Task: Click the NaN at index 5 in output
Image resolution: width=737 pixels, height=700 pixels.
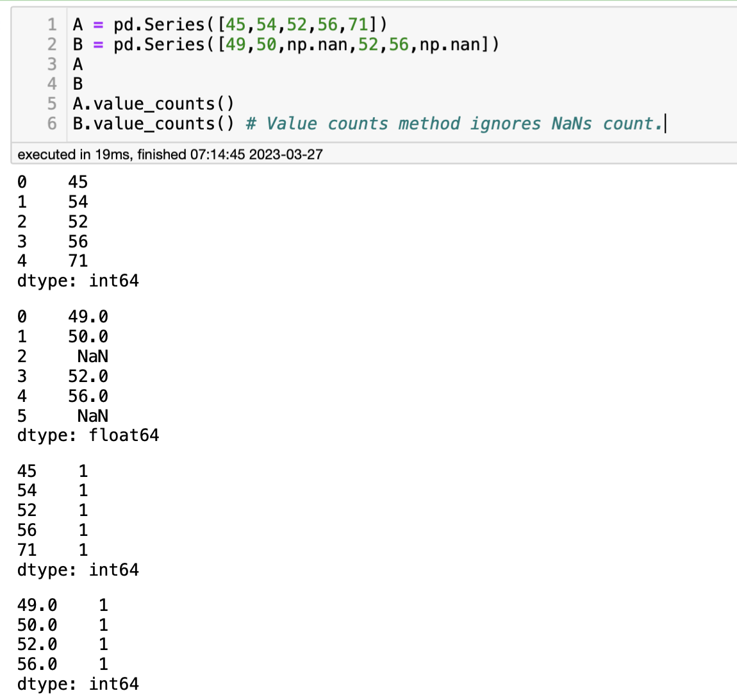Action: tap(92, 416)
